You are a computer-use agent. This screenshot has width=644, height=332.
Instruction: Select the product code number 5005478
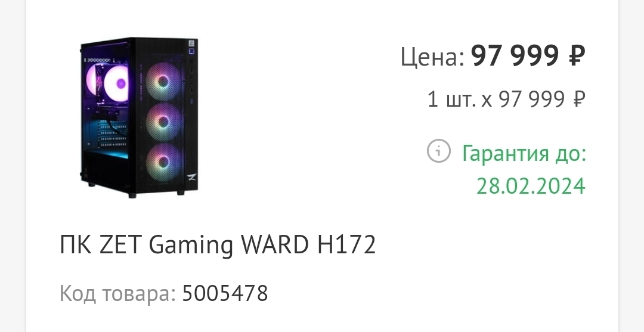(225, 293)
